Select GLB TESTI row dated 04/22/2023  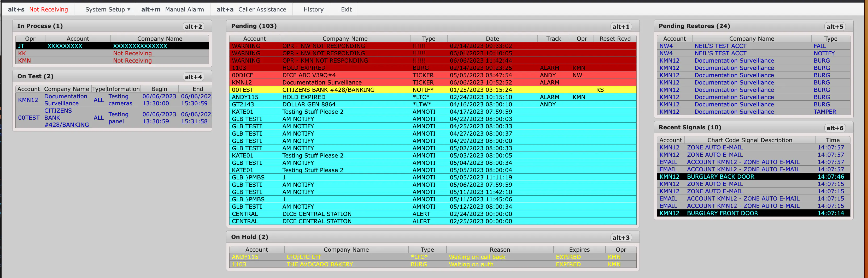point(433,119)
